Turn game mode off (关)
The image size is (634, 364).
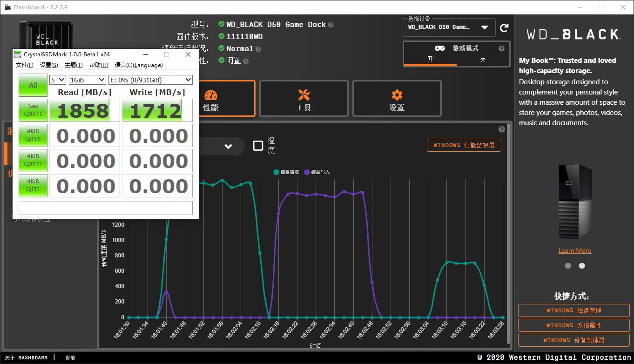click(483, 60)
